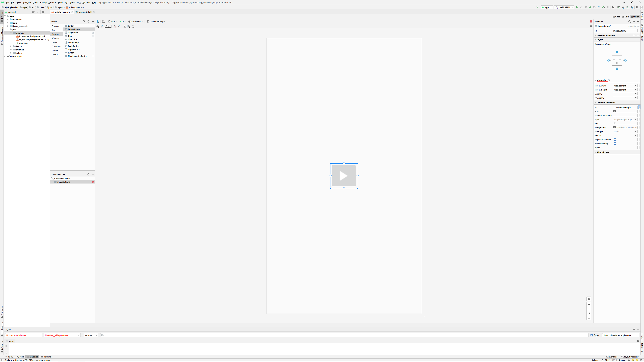The height and width of the screenshot is (362, 644).
Task: Open the design surface layers selector
Action: click(98, 21)
